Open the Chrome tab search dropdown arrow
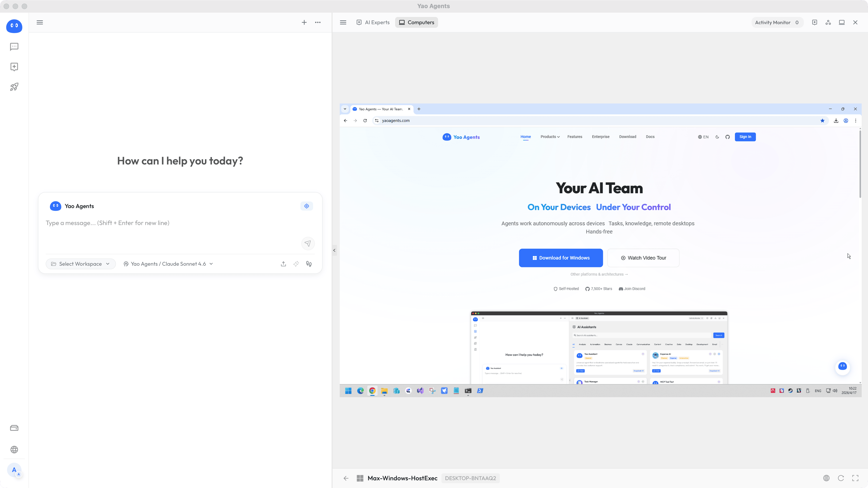Screen dimensions: 868x488 [345, 109]
